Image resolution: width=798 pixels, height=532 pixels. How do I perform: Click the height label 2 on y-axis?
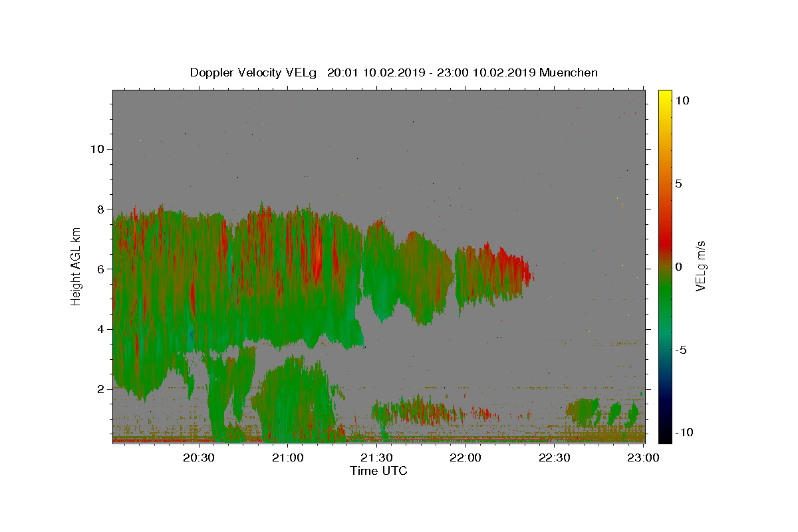(x=102, y=389)
